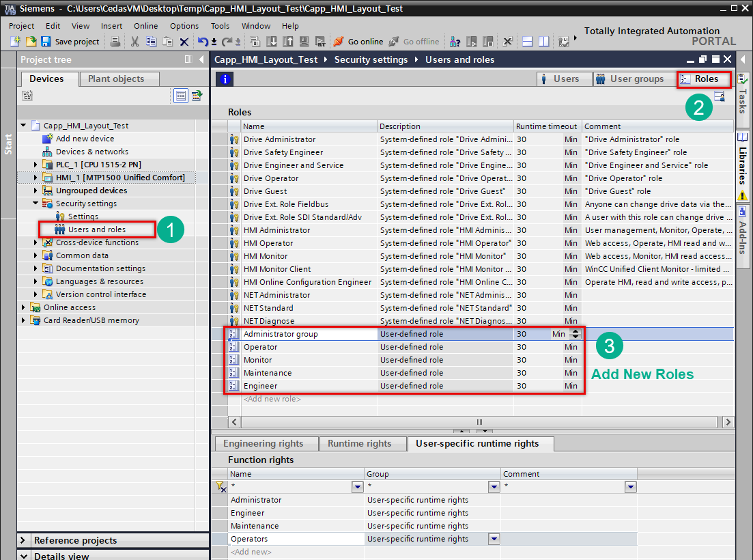
Task: Open Devices & networks in project tree
Action: pyautogui.click(x=91, y=152)
